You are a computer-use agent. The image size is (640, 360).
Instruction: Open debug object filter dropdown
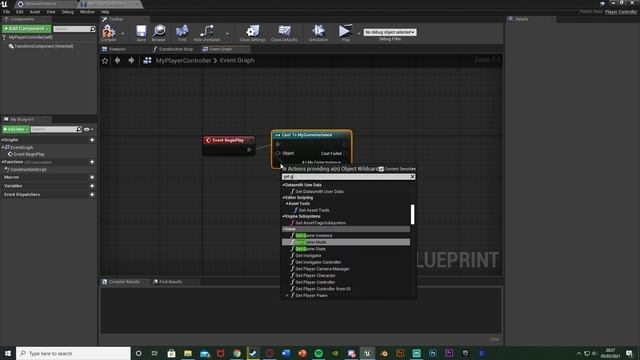pos(390,32)
